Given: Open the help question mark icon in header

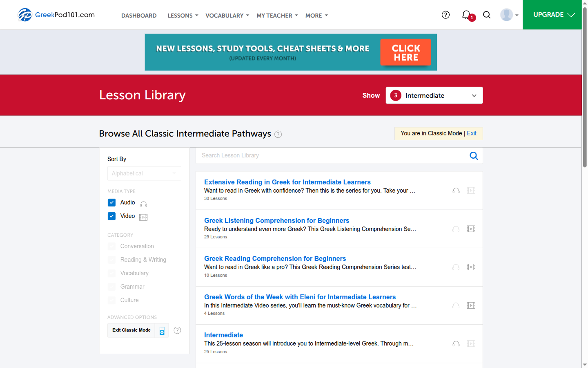Looking at the screenshot, I should click(445, 15).
